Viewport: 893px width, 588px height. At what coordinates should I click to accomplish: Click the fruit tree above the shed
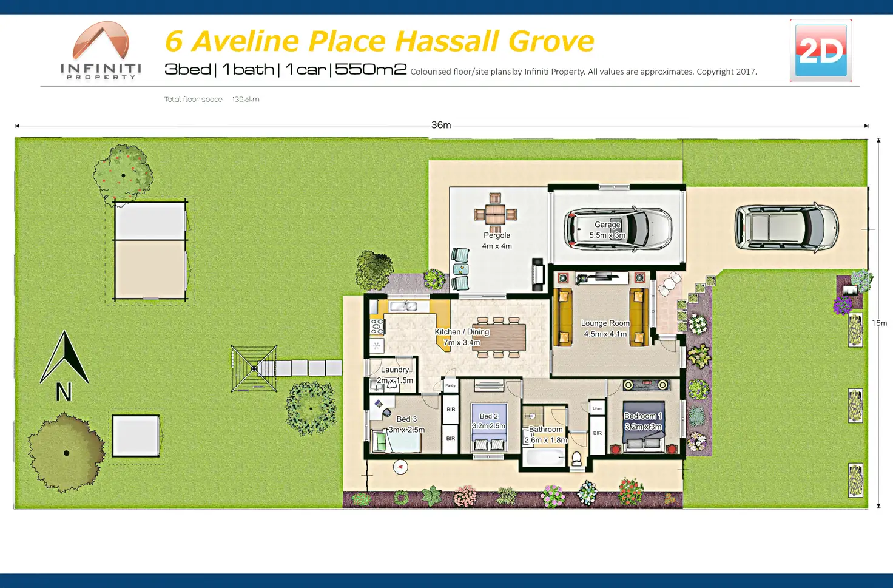click(x=123, y=175)
